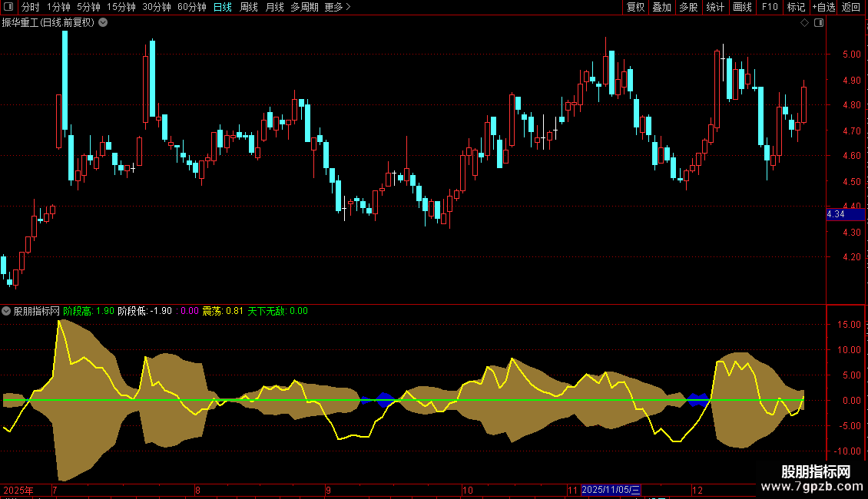Click the 震荡: 0.81 indicator value
Image resolution: width=868 pixels, height=499 pixels.
coord(223,311)
